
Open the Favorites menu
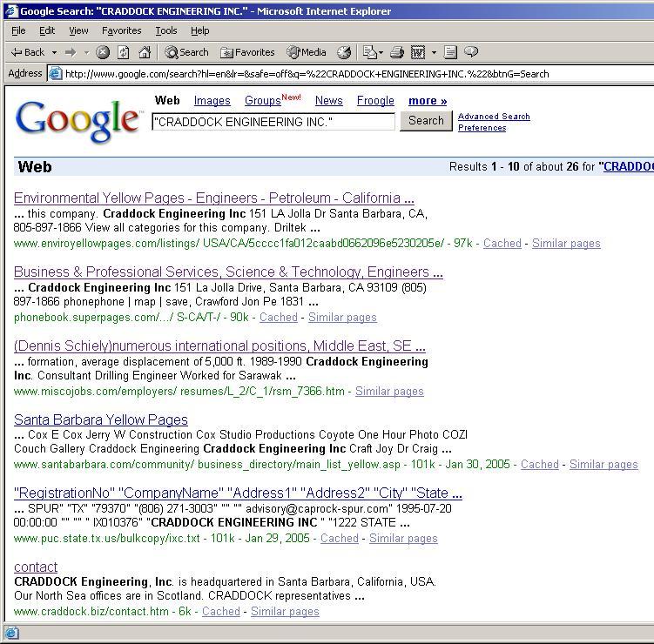[x=121, y=30]
